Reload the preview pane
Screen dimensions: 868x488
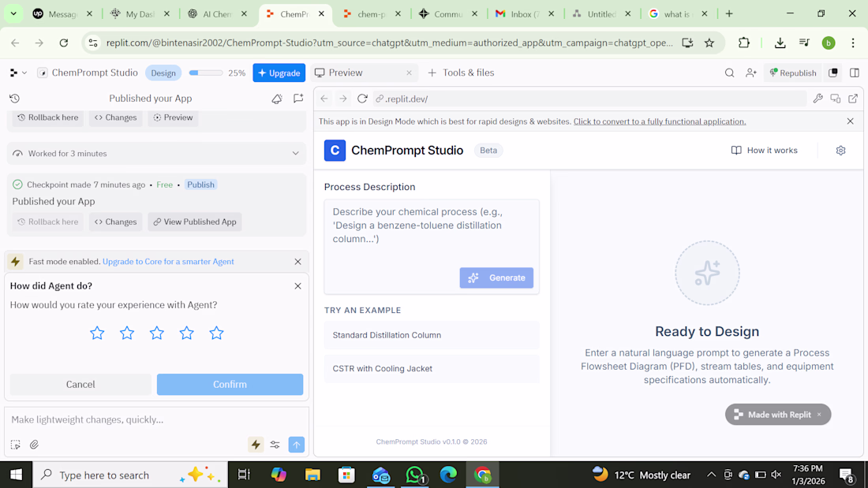pyautogui.click(x=362, y=99)
